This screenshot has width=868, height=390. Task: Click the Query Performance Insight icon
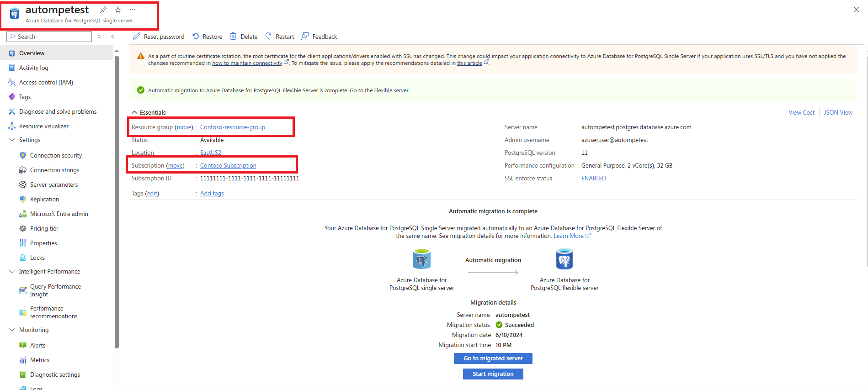click(23, 290)
